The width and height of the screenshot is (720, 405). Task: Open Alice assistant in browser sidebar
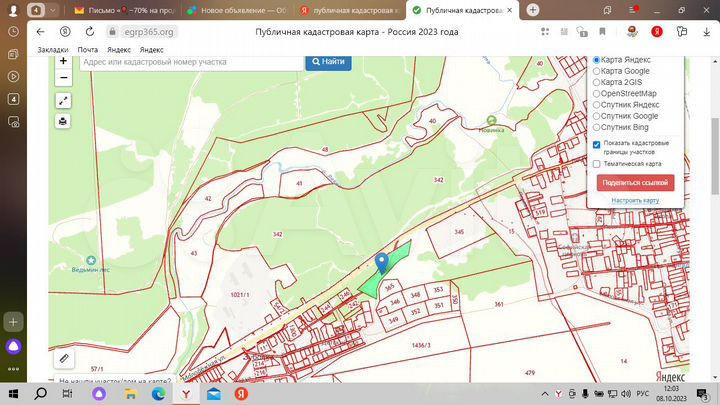tap(14, 347)
